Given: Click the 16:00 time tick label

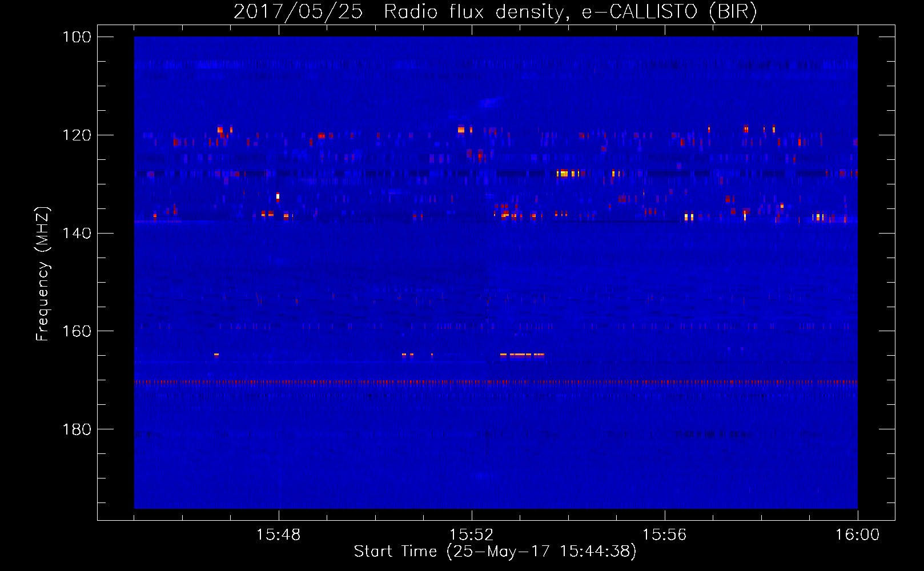Looking at the screenshot, I should click(857, 535).
